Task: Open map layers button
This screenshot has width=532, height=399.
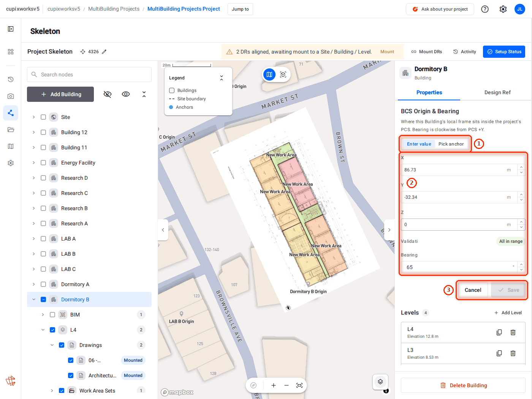Action: [380, 382]
